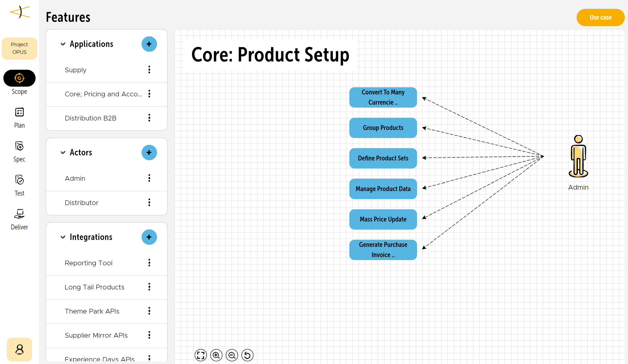Switch to the Test section
Screen dimensions: 628x364
click(19, 180)
